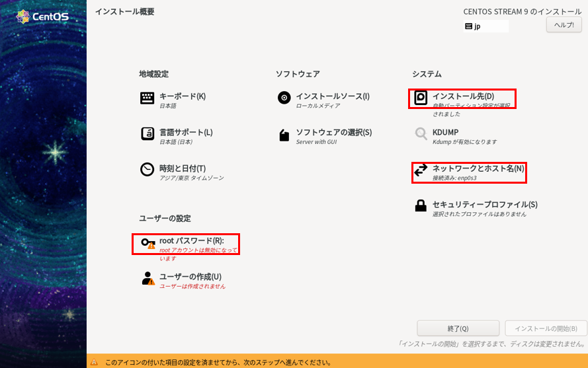Click the installation source disc icon
The width and height of the screenshot is (588, 368).
pyautogui.click(x=284, y=98)
